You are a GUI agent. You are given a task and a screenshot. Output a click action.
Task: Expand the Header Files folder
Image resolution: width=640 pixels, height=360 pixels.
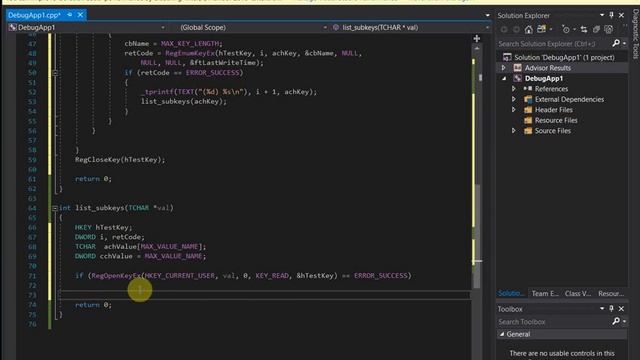click(514, 110)
